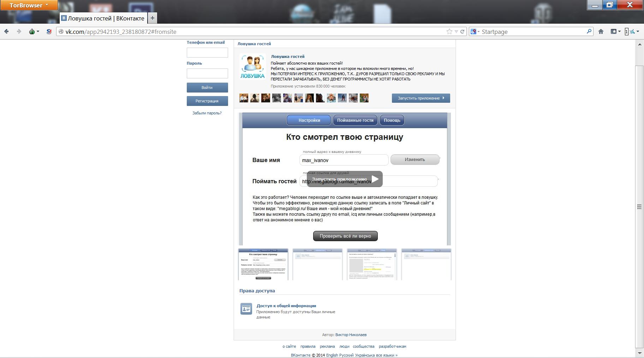The image size is (644, 358).
Task: Open the first user avatar in the row
Action: [x=244, y=98]
